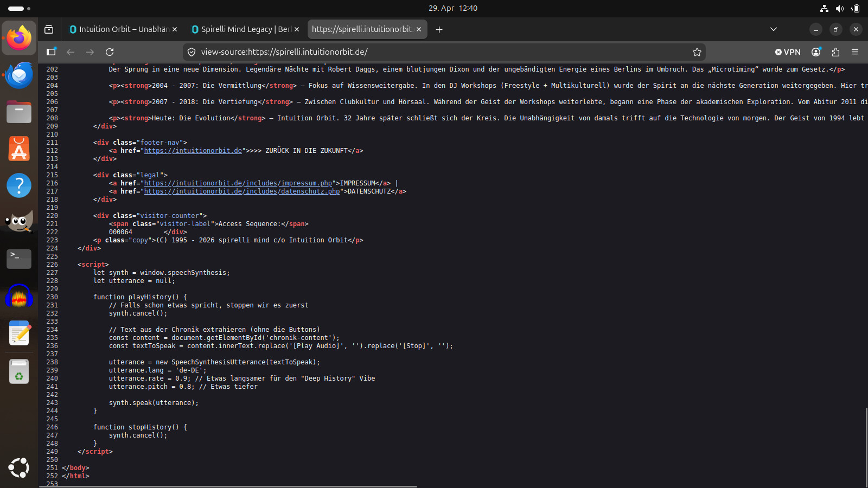Reload the current page

click(110, 52)
